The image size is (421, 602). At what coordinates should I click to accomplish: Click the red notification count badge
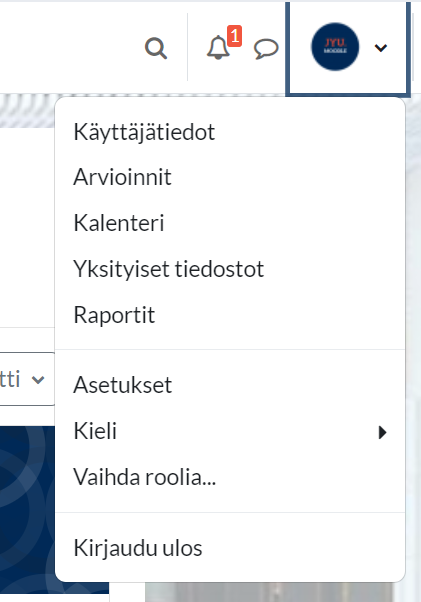click(234, 36)
